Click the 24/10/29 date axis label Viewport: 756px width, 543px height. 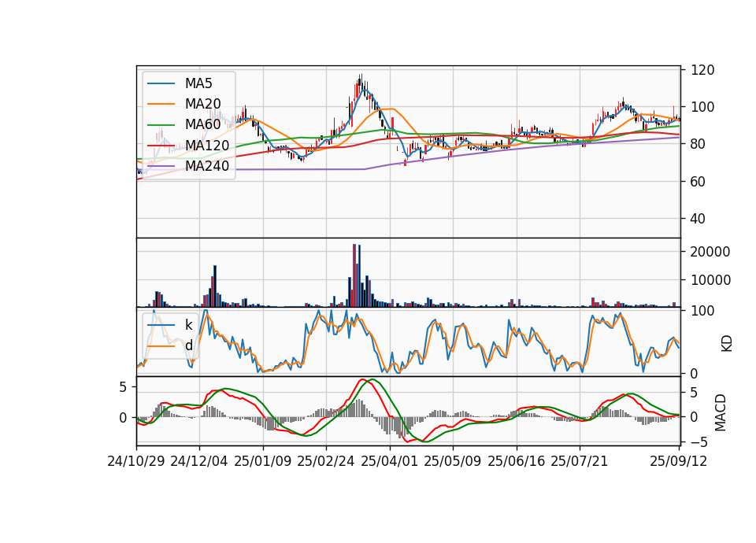(x=136, y=462)
